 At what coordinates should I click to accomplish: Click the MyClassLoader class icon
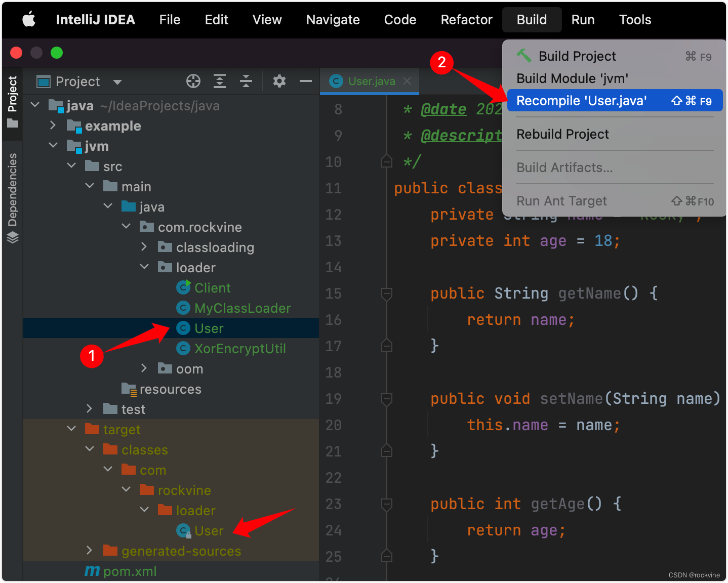click(183, 308)
